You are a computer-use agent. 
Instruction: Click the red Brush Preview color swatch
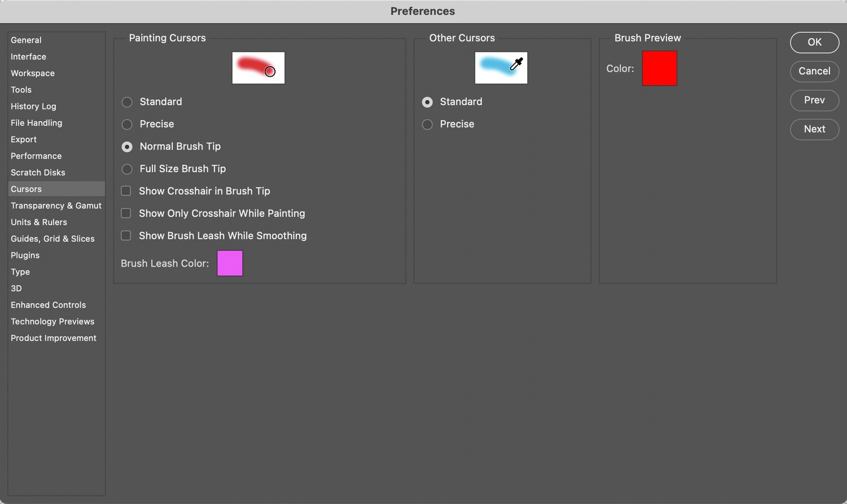click(x=659, y=68)
